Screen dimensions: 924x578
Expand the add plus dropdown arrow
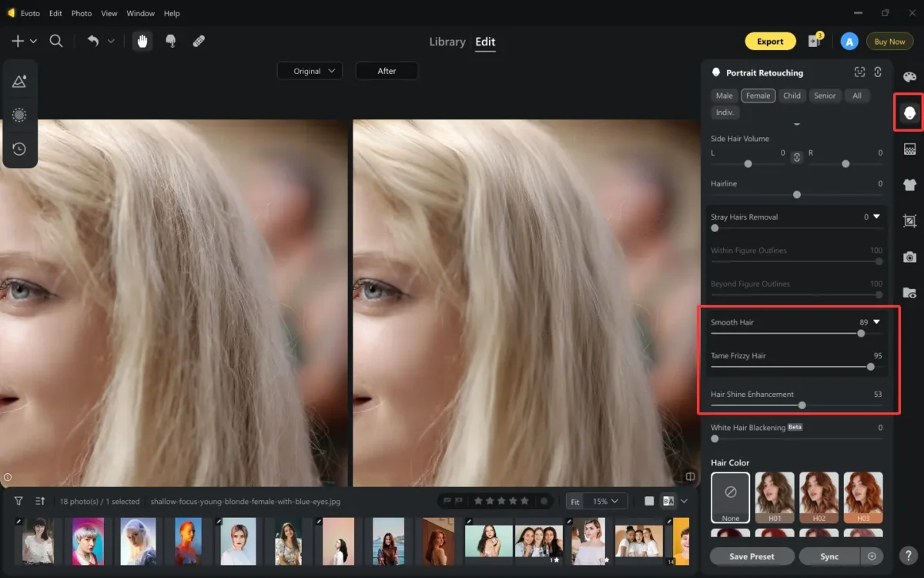[32, 42]
